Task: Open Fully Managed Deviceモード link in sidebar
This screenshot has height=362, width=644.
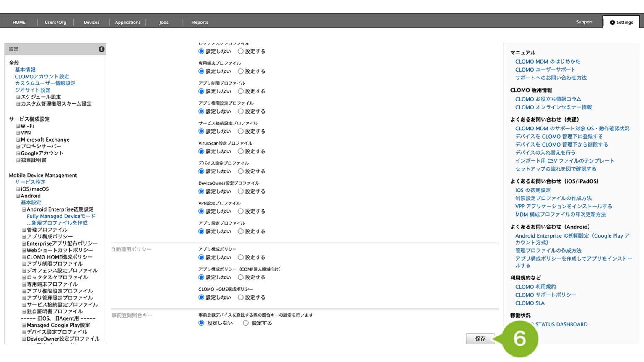Action: [x=61, y=216]
